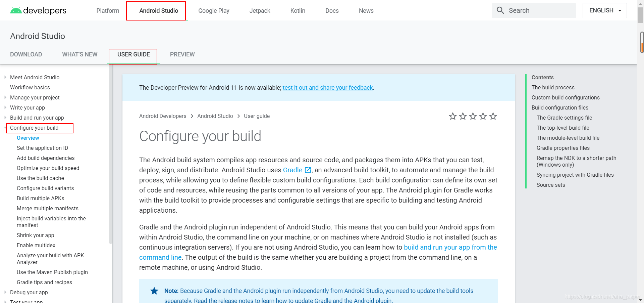Screen dimensions: 644x303
Task: Click the Android Studio breadcrumb
Action: (215, 116)
